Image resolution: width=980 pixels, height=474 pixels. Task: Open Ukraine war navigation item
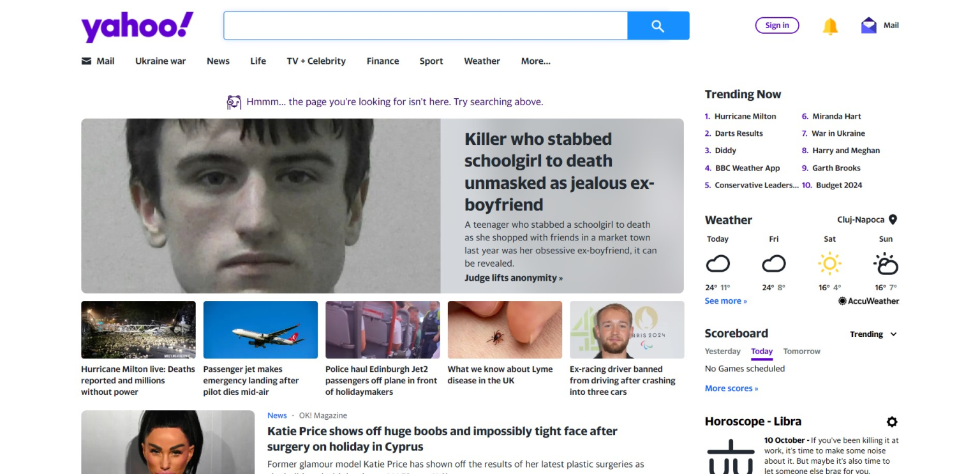point(160,61)
